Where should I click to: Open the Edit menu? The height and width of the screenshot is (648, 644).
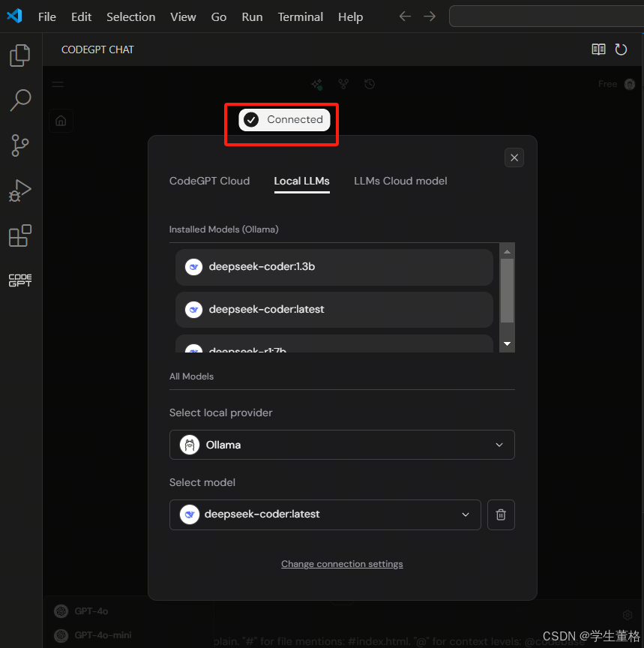coord(82,17)
